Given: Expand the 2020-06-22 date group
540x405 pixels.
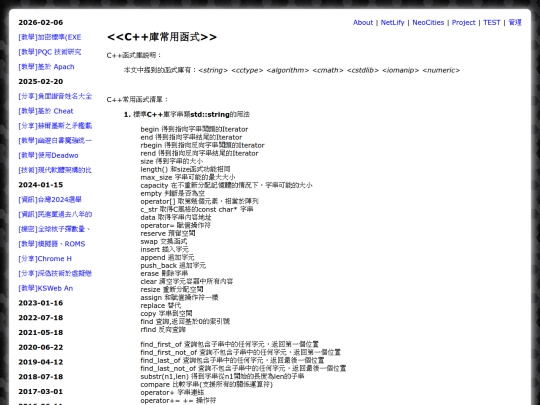Looking at the screenshot, I should pyautogui.click(x=41, y=347).
